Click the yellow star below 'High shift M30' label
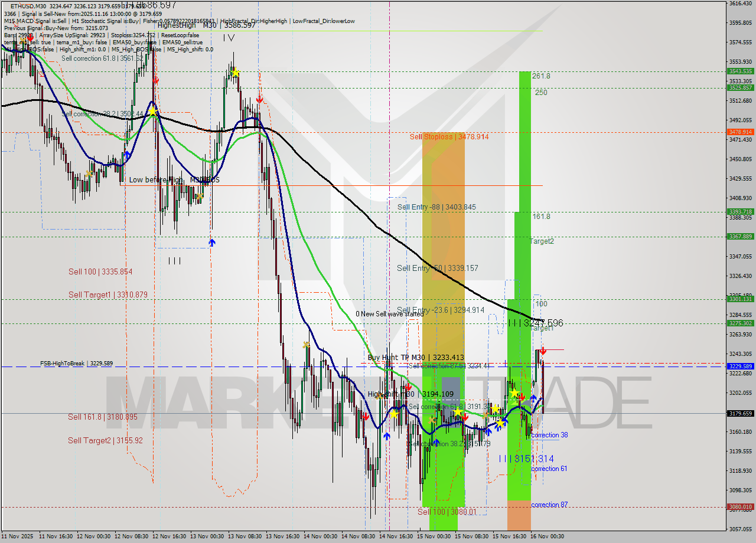756x543 pixels. tap(393, 414)
